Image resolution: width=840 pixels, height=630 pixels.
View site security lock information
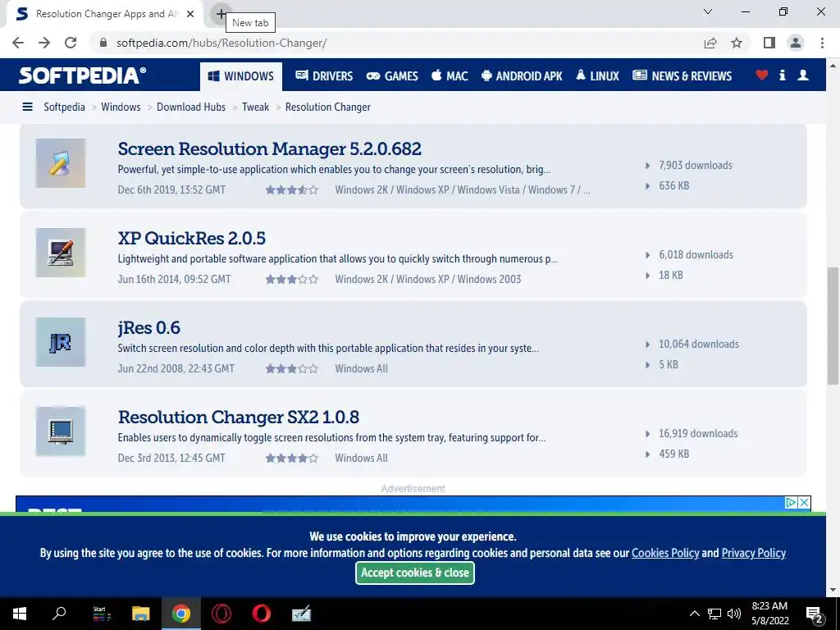click(103, 43)
